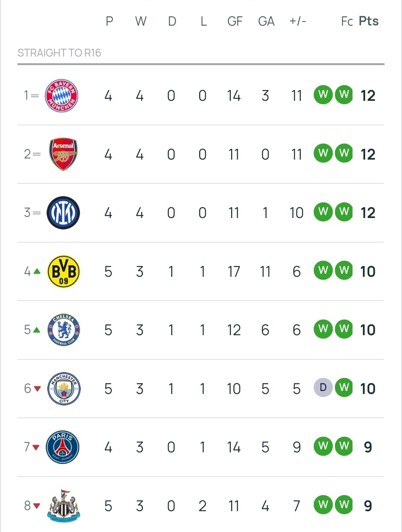402x532 pixels.
Task: Click the GA column header
Action: 266,21
